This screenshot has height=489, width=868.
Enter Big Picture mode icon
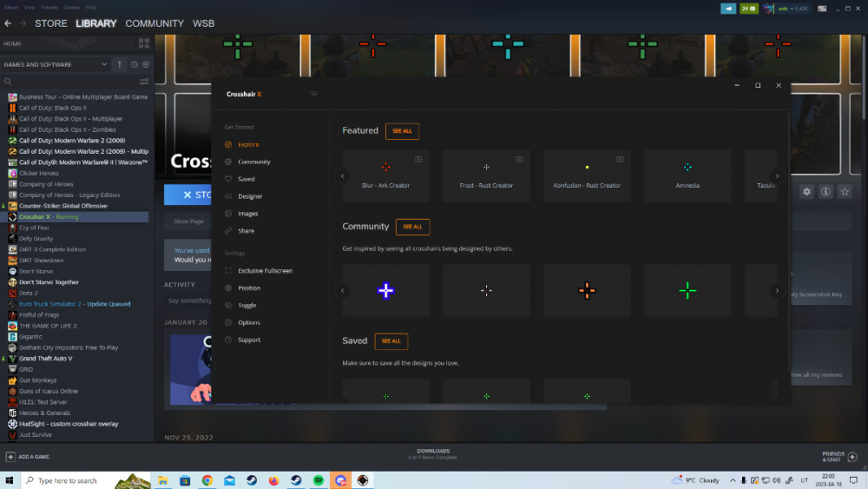coord(822,9)
